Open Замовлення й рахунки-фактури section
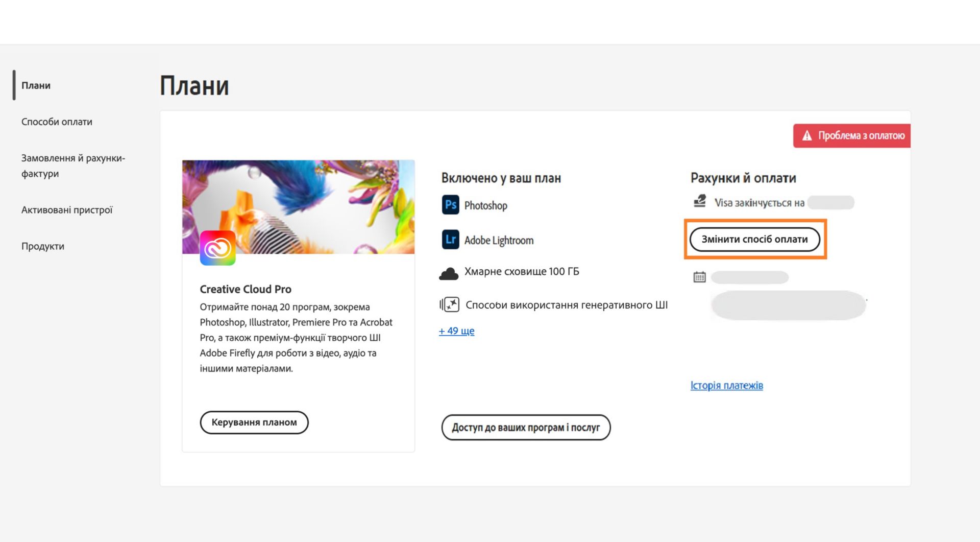This screenshot has width=980, height=542. (73, 166)
